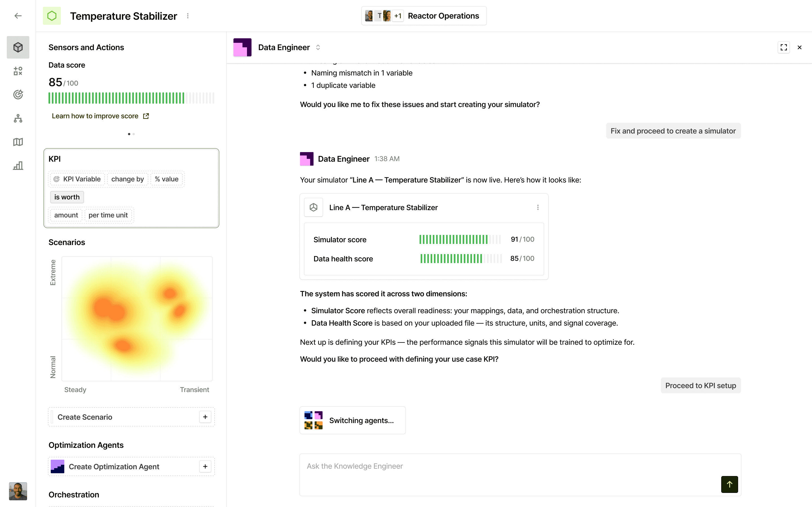The height and width of the screenshot is (507, 812).
Task: Add Optimization Agent with plus button
Action: pos(205,466)
